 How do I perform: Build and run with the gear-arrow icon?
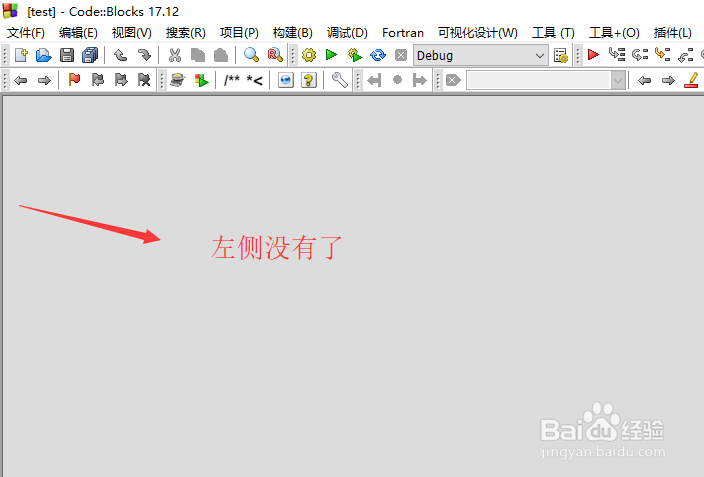click(355, 55)
